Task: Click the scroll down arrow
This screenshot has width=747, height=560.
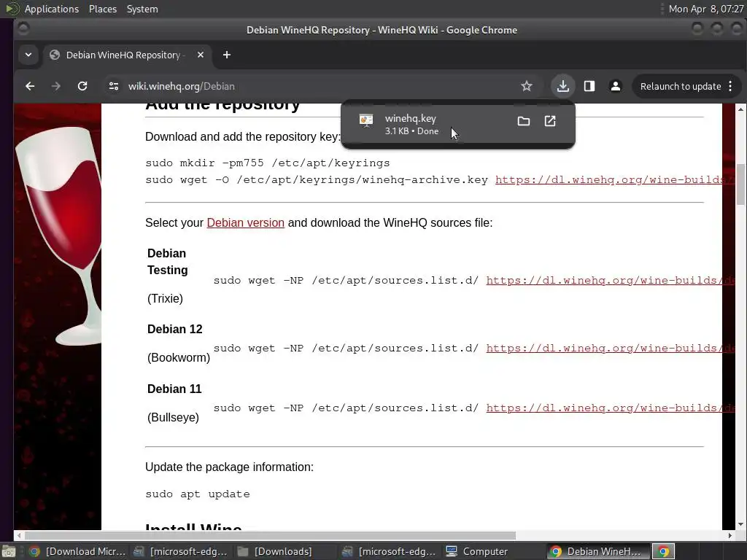Action: pyautogui.click(x=740, y=524)
